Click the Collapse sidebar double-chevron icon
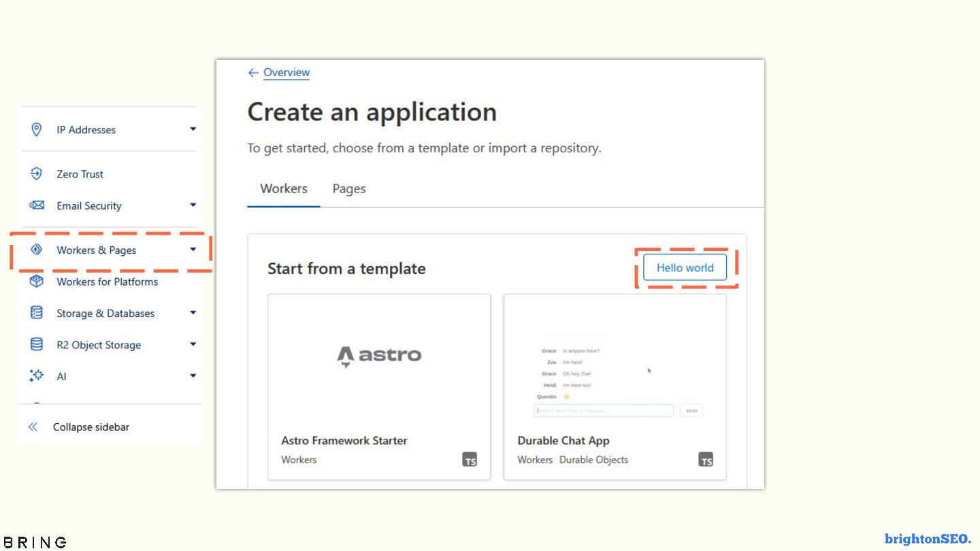 click(33, 427)
